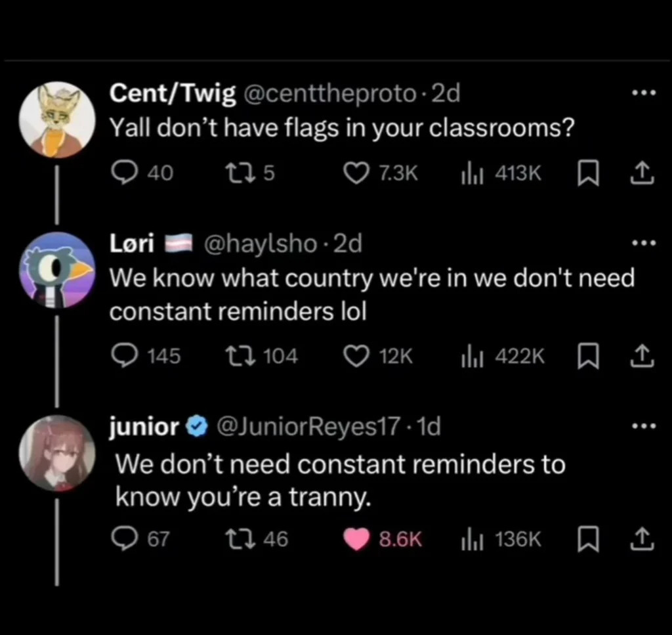Open the Cent/Twig display name
The width and height of the screenshot is (672, 635).
click(x=172, y=94)
